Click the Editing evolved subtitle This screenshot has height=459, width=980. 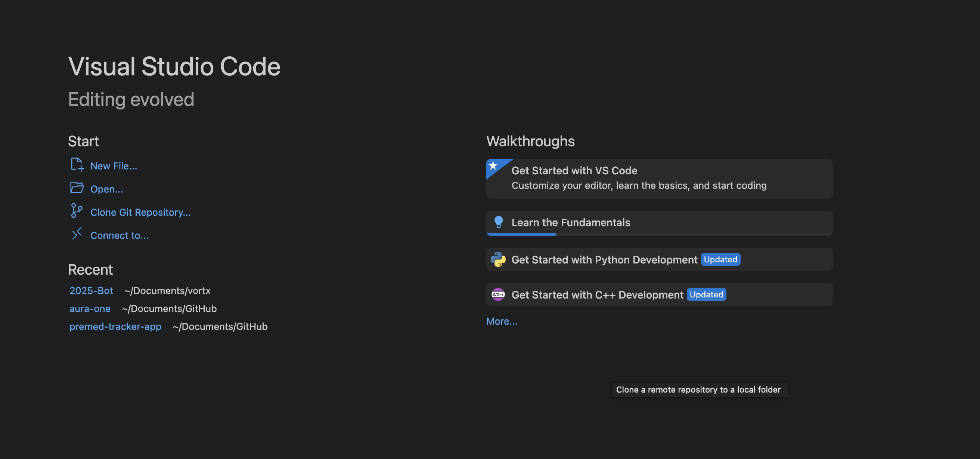(x=131, y=100)
